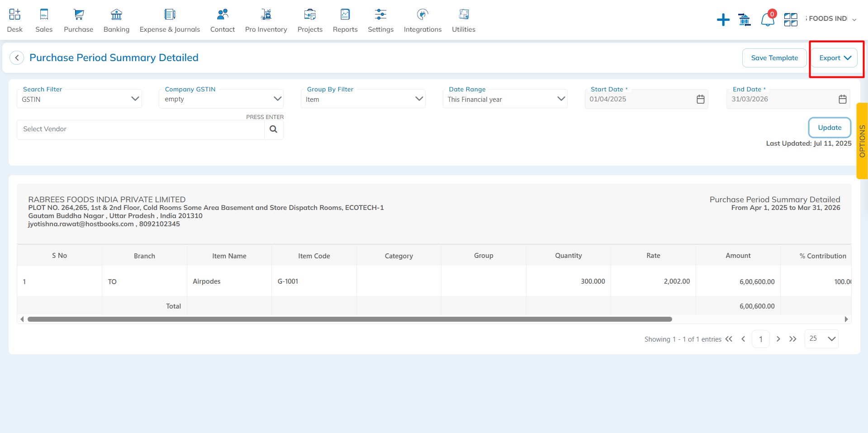The image size is (868, 433).
Task: Open the Utilities menu label
Action: click(464, 29)
